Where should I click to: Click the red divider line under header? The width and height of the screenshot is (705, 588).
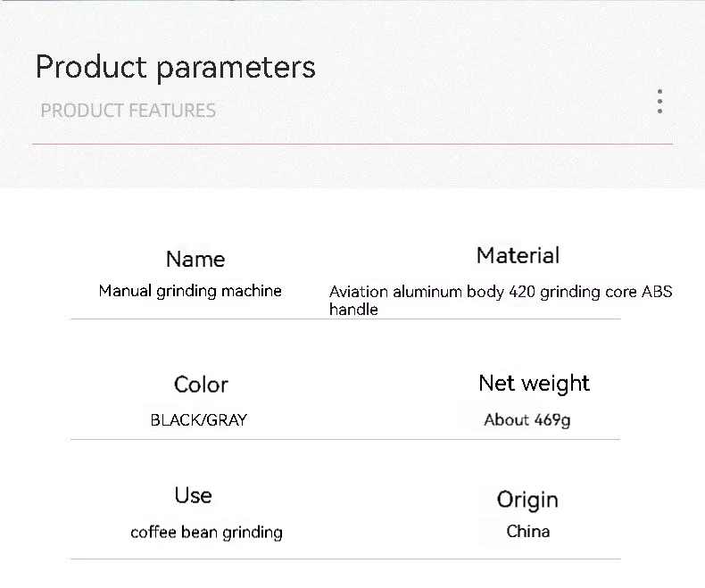[352, 144]
